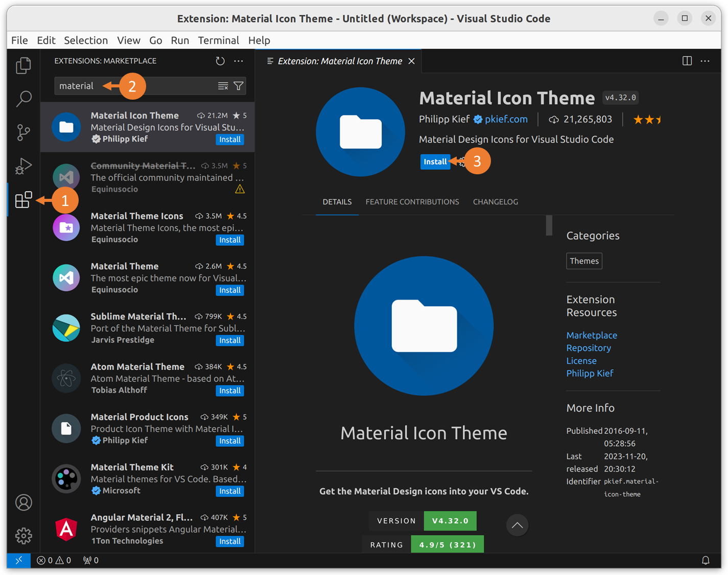Click the main Install button in extension header
This screenshot has width=728, height=575.
tap(435, 162)
